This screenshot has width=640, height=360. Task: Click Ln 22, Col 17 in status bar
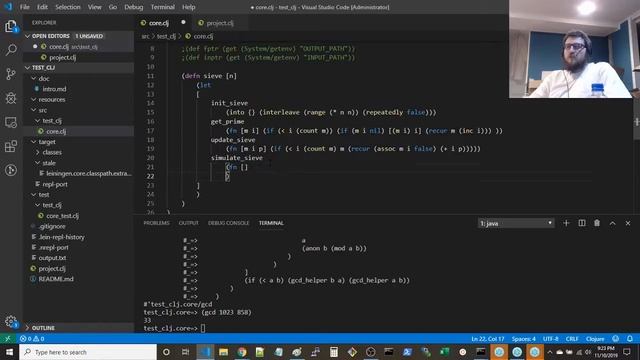(x=487, y=339)
